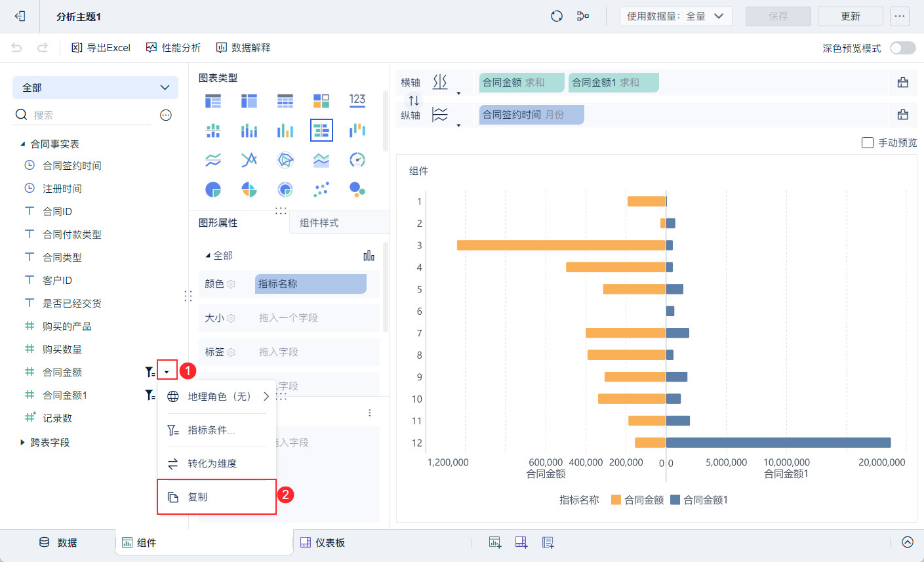
Task: Choose 复制 from context menu
Action: click(x=217, y=497)
